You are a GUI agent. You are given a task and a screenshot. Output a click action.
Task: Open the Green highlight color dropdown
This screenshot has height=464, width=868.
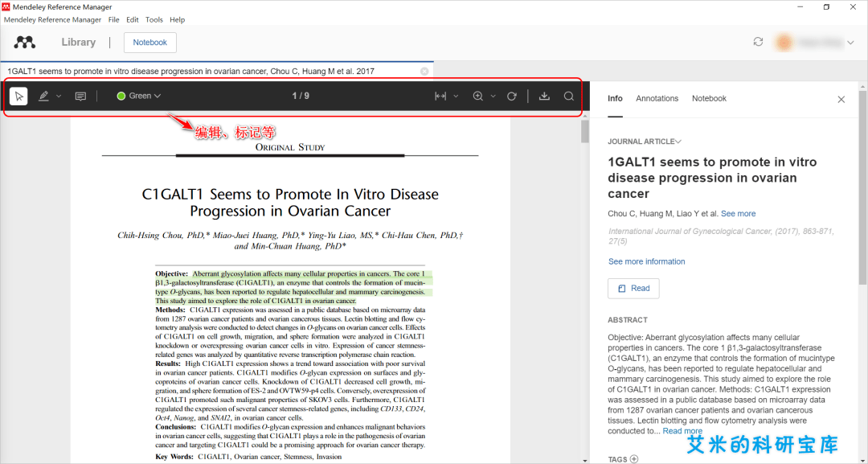pos(139,96)
